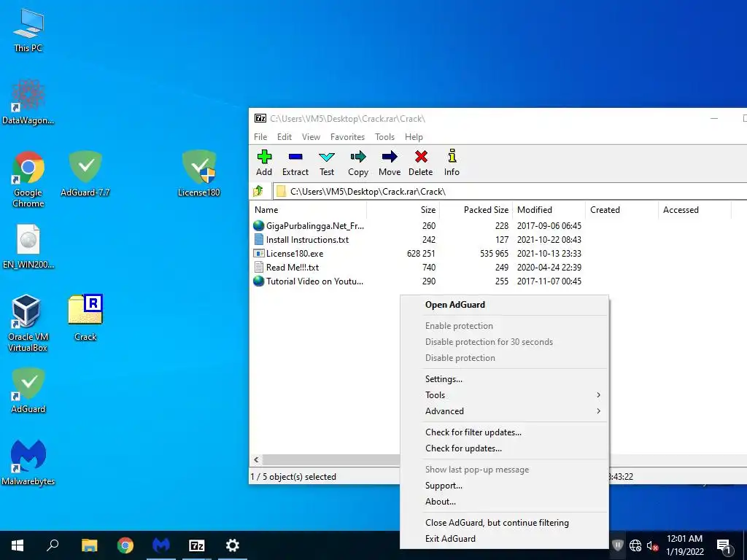Viewport: 747px width, 560px height.
Task: Open the 7-Zip Tools menu
Action: [x=385, y=137]
